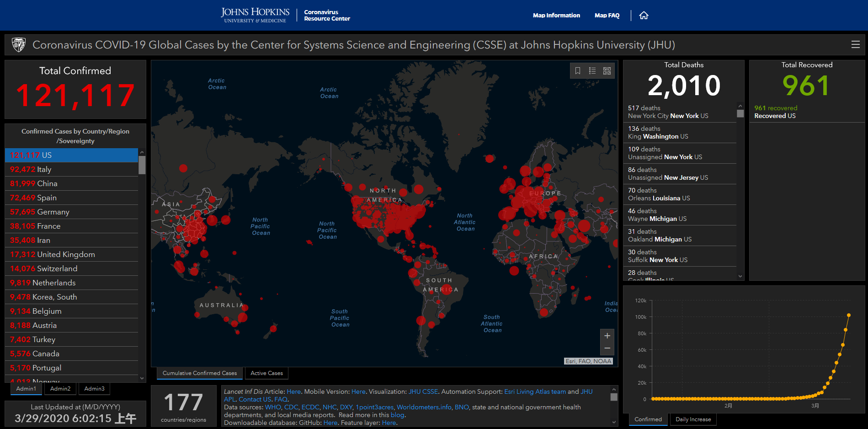Viewport: 868px width, 429px height.
Task: Switch chart to Confirmed tab
Action: coord(648,419)
